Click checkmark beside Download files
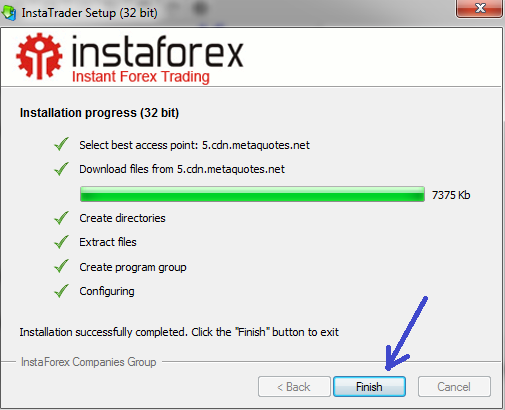The height and width of the screenshot is (410, 505). coord(61,169)
